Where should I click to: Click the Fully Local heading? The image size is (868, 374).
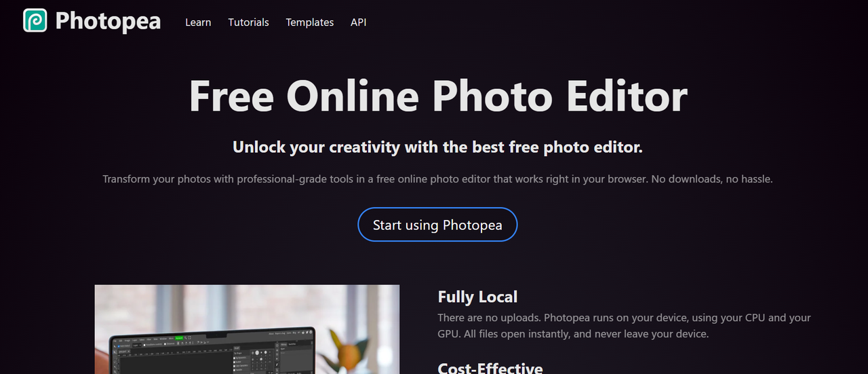[477, 297]
